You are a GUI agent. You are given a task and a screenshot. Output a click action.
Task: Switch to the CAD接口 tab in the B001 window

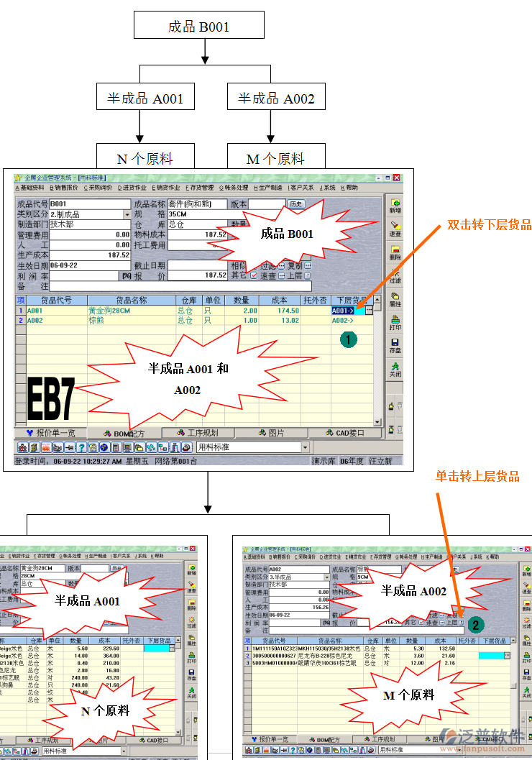coord(345,433)
